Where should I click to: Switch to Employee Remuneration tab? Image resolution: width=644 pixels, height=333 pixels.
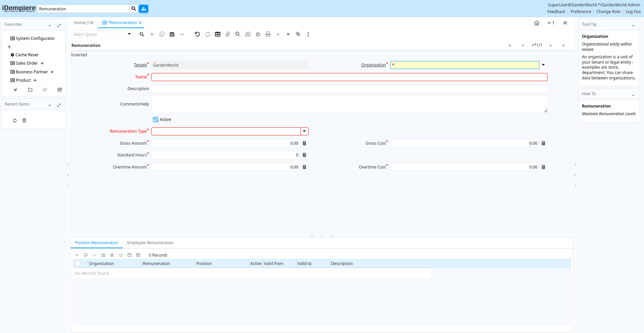coord(150,243)
